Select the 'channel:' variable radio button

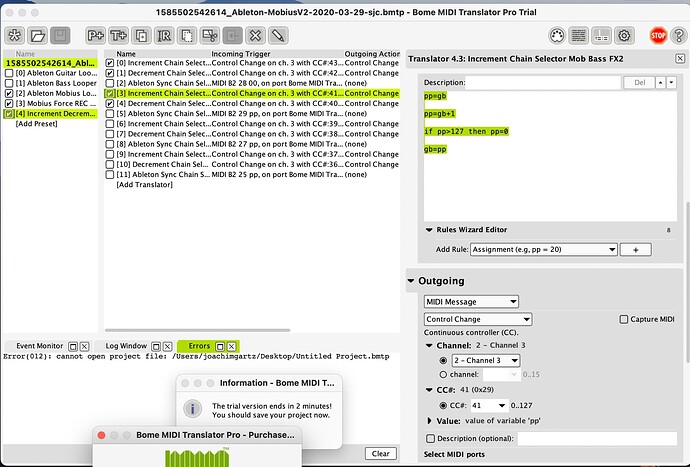[443, 375]
